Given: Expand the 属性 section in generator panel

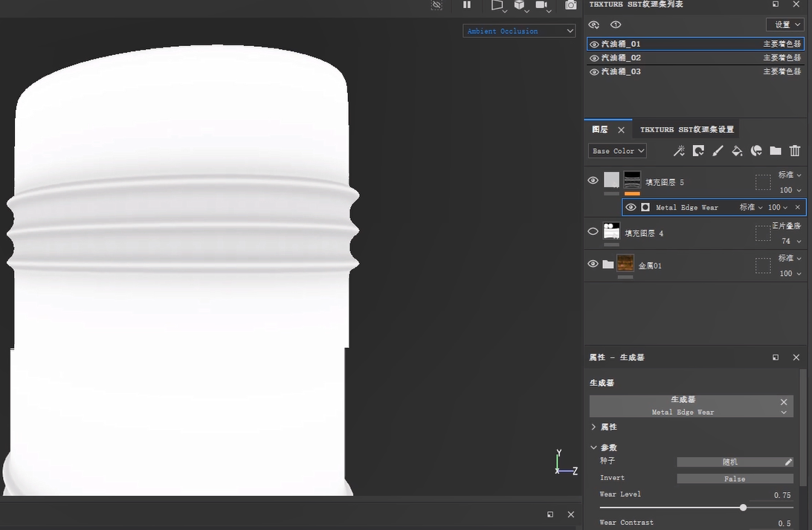Looking at the screenshot, I should coord(594,427).
